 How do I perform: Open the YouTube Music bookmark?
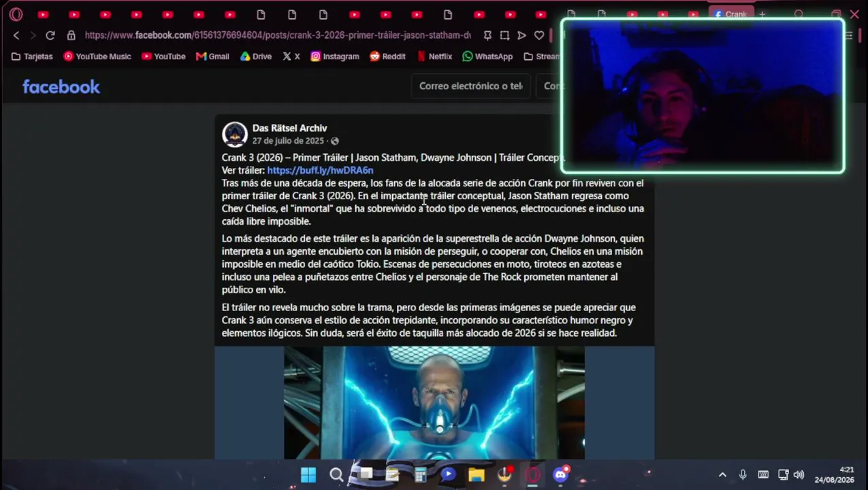tap(97, 56)
